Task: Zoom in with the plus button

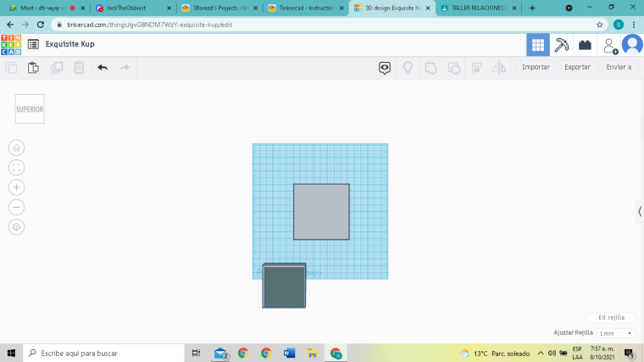Action: click(x=16, y=187)
